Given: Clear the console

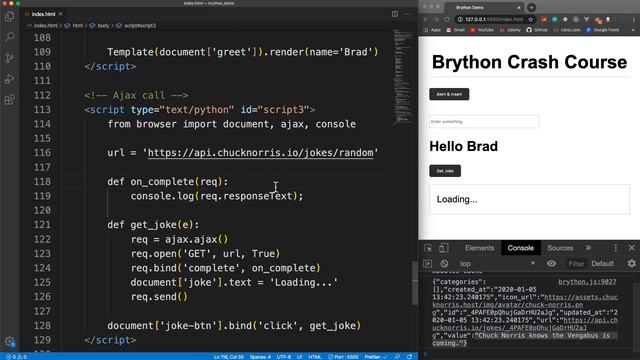Looking at the screenshot, I should click(444, 264).
